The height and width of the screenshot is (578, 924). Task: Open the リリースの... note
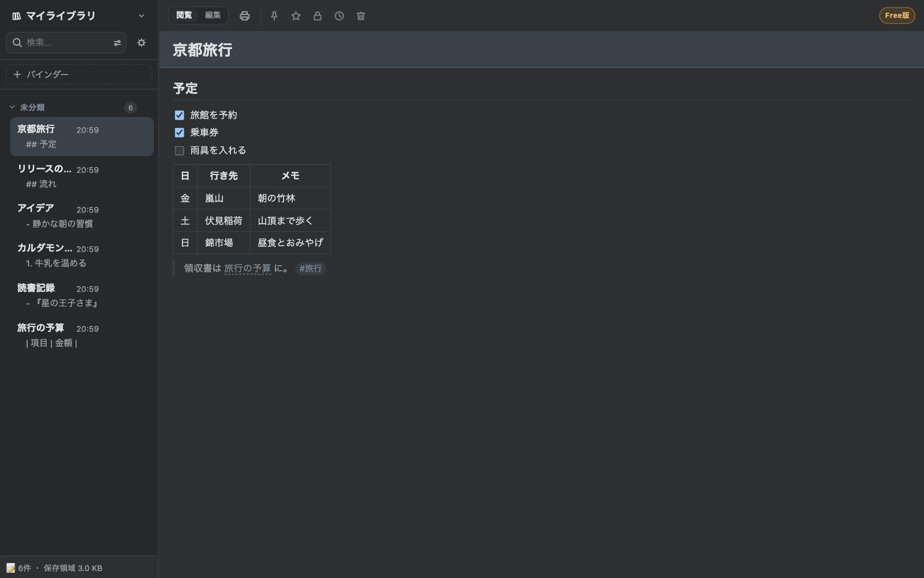(82, 176)
